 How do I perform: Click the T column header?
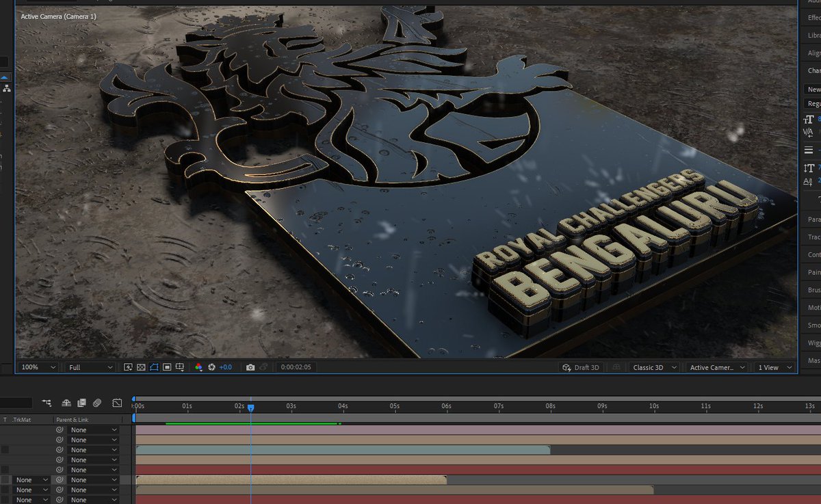[x=5, y=420]
